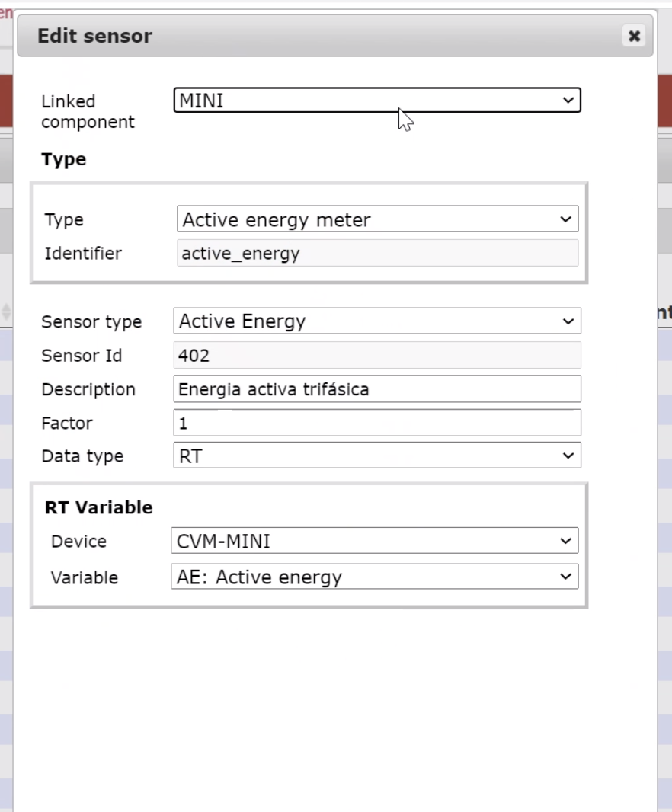Focus the Description text field

(377, 389)
